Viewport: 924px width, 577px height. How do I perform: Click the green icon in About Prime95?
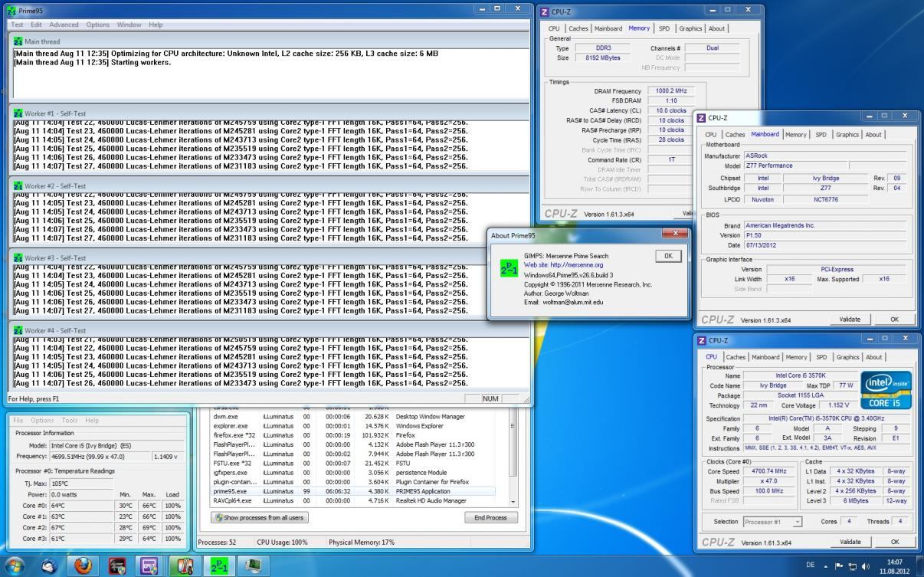pyautogui.click(x=509, y=267)
